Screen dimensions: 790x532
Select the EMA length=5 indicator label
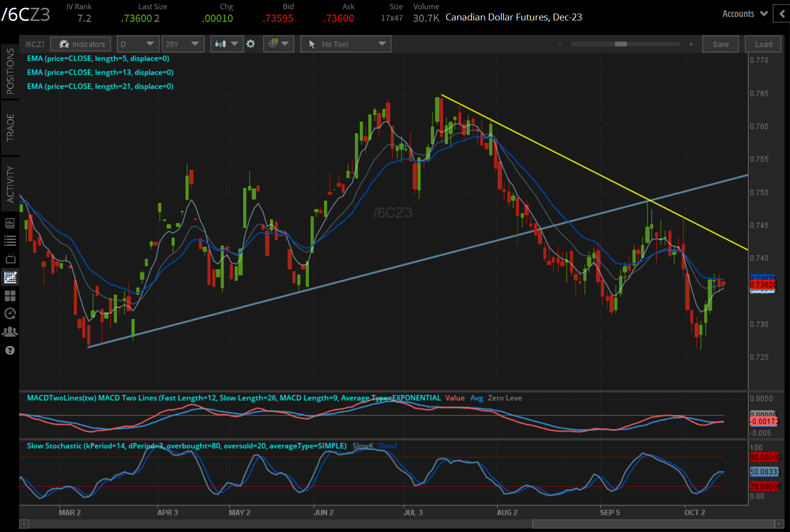[98, 58]
